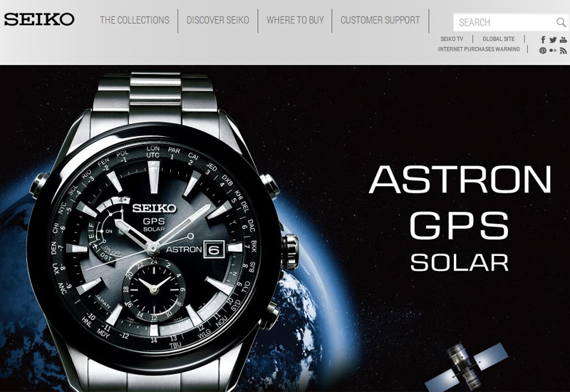Screen dimensions: 570x392
Task: Open WHERE TO BUY menu
Action: click(295, 20)
